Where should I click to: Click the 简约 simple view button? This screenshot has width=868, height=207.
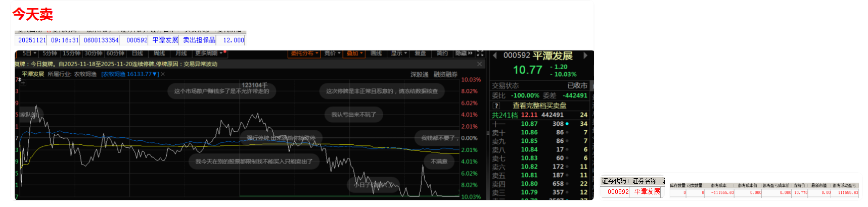(442, 54)
